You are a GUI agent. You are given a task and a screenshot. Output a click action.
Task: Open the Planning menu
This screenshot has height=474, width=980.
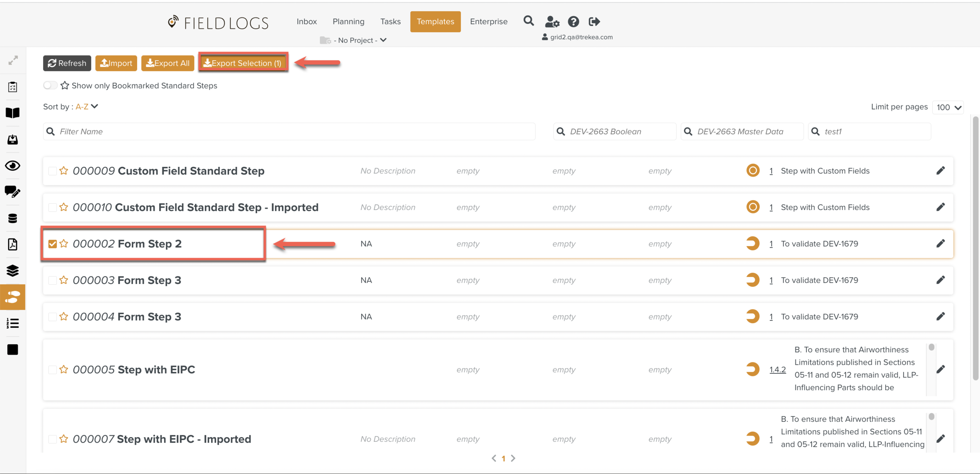[x=348, y=22]
